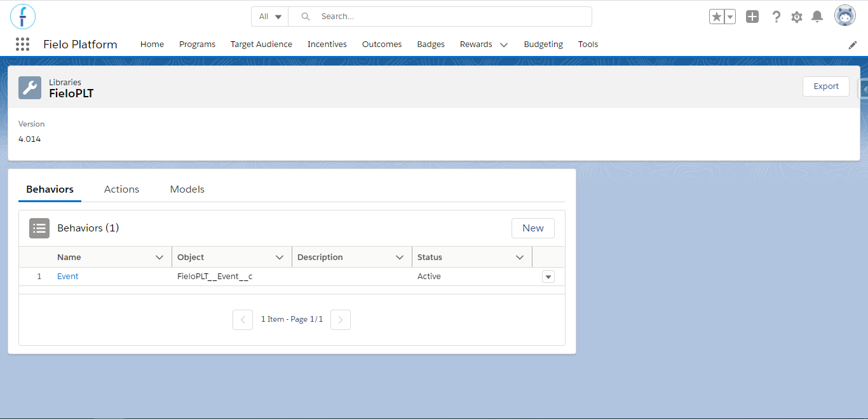The image size is (868, 419).
Task: Open Target Audience navigation item
Action: [x=261, y=45]
